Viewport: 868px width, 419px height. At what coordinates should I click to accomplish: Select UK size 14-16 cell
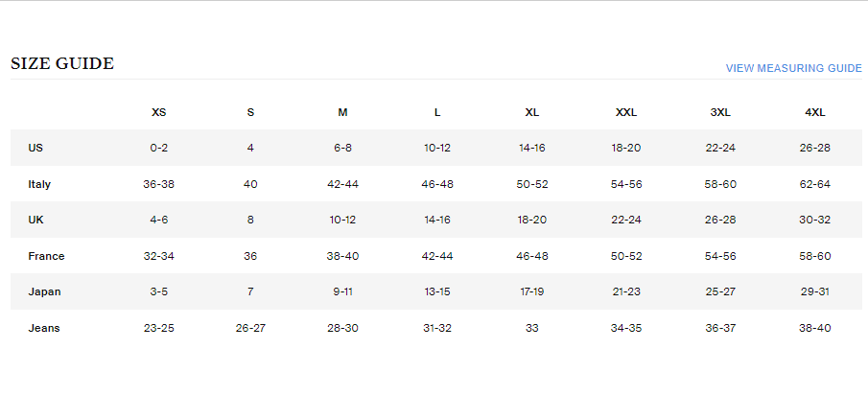(436, 220)
